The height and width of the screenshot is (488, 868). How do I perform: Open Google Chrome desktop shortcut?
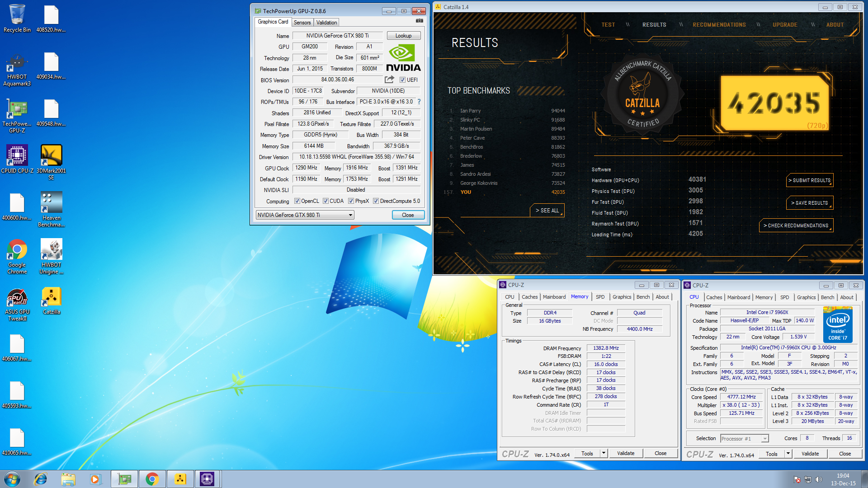coord(17,257)
